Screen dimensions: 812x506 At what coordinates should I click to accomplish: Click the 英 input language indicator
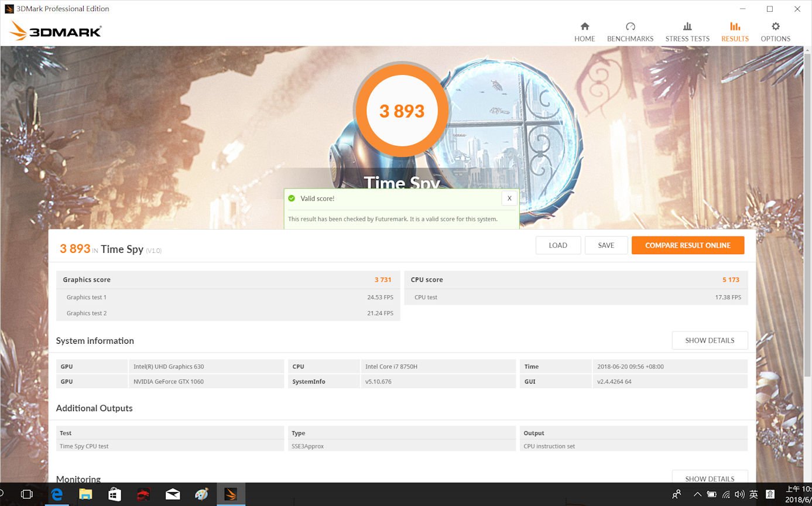point(753,494)
